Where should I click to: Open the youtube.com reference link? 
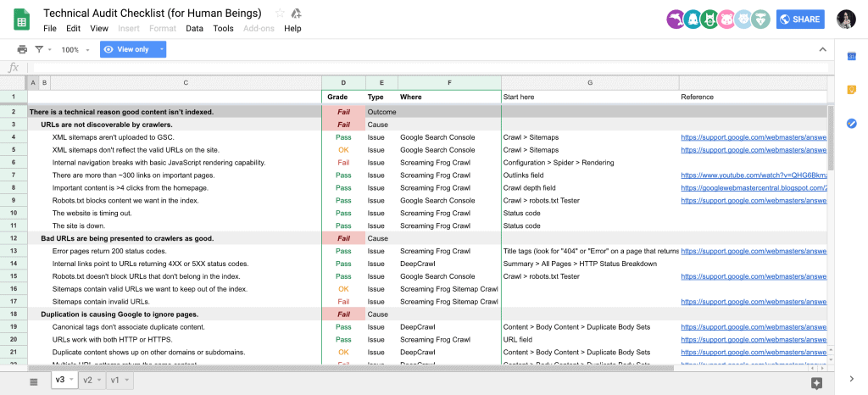754,175
